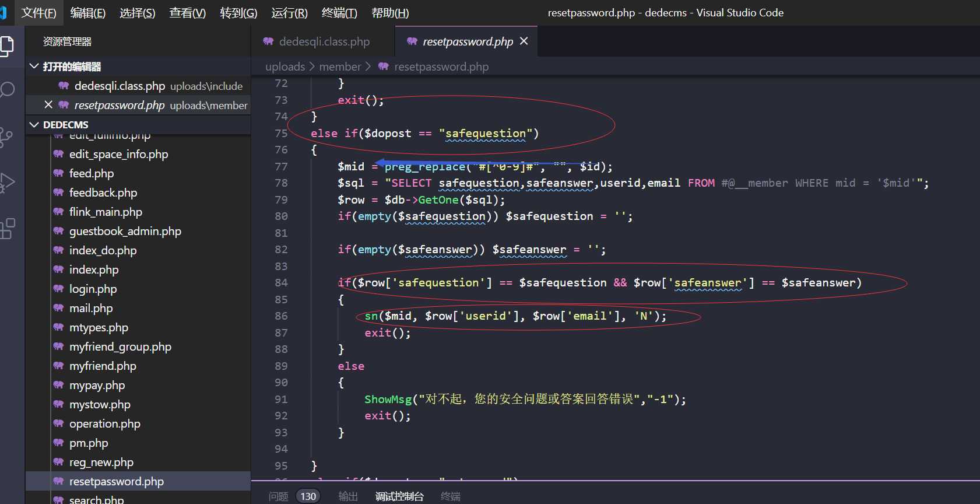Open the Run and Debug activity bar icon

tap(7, 183)
